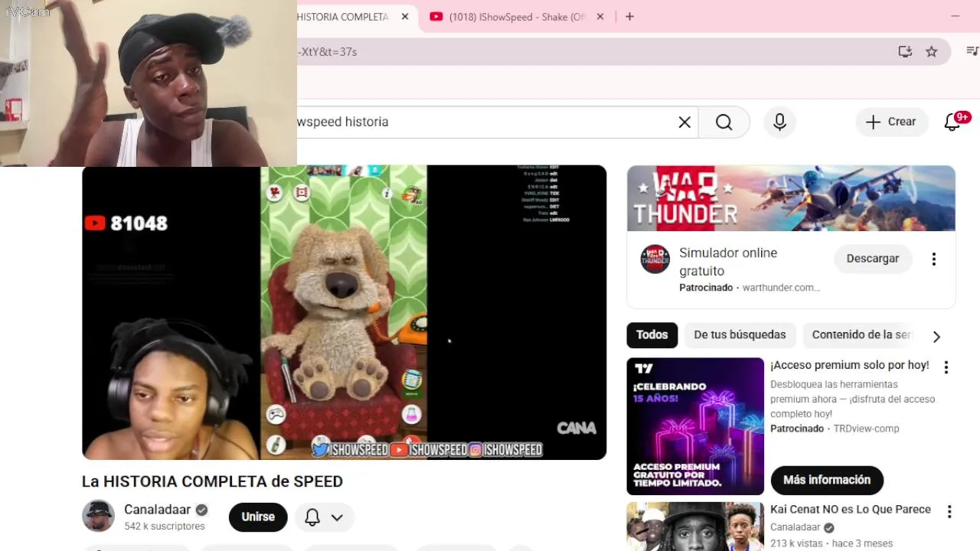Viewport: 980px width, 551px height.
Task: Click the TRDview-comp sponsor text
Action: pyautogui.click(x=866, y=429)
